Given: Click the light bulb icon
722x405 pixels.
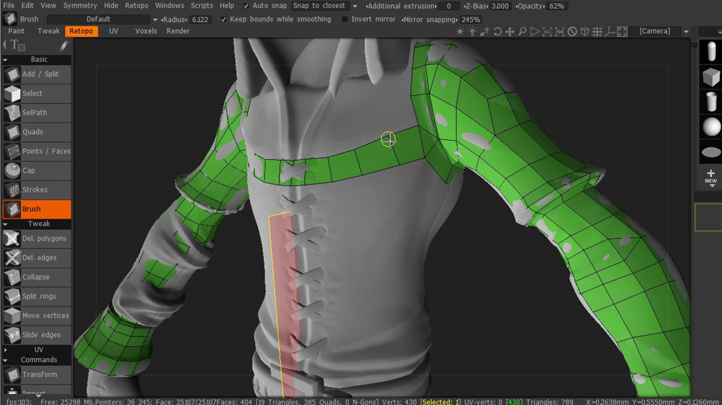Looking at the screenshot, I should pyautogui.click(x=472, y=31).
